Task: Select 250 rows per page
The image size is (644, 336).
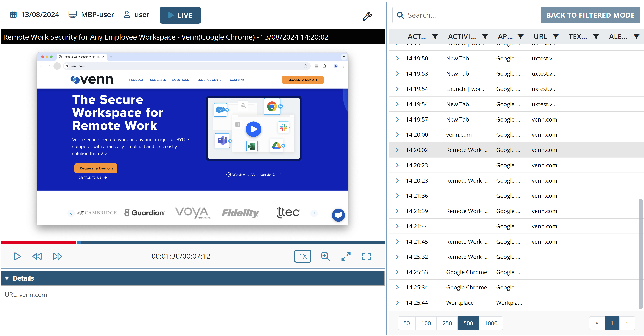Action: click(x=447, y=323)
